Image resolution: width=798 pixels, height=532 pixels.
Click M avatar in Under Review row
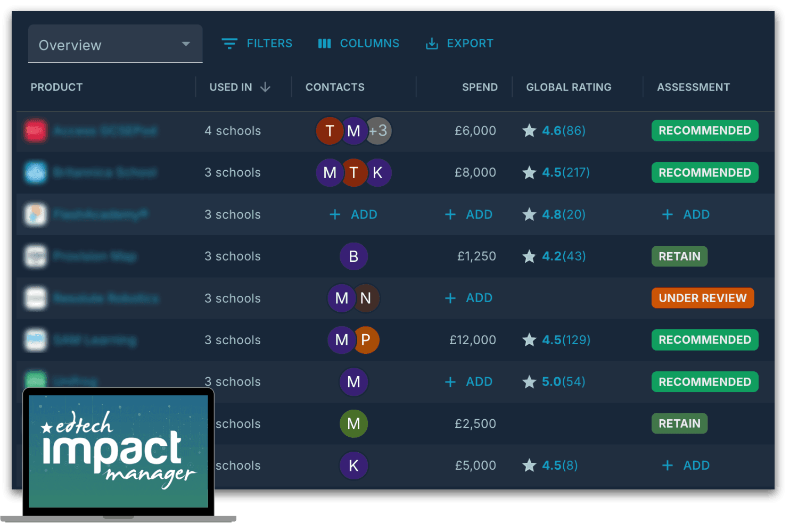(341, 298)
